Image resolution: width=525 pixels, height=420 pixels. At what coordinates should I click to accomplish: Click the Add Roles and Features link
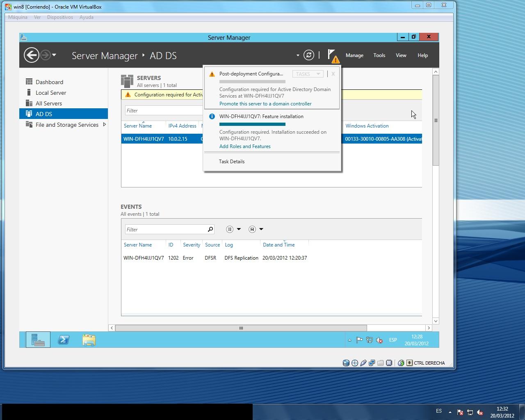tap(245, 146)
